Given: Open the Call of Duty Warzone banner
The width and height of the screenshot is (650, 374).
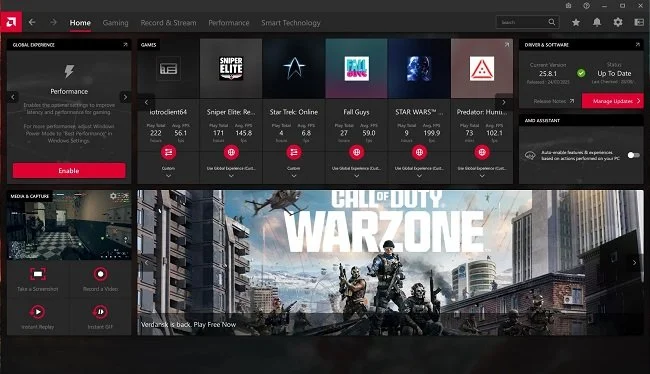Looking at the screenshot, I should click(390, 262).
